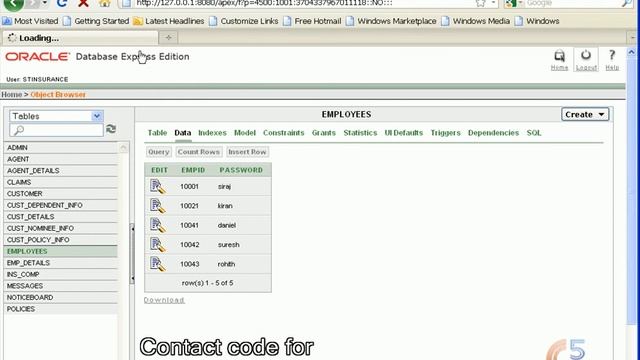This screenshot has height=360, width=640.
Task: Open the Grants tab
Action: (x=324, y=133)
